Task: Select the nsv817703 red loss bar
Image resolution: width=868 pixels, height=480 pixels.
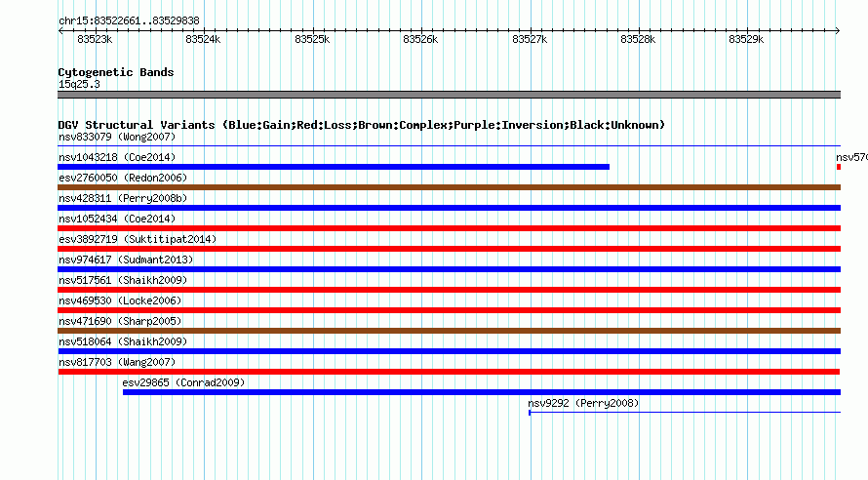Action: [x=449, y=372]
